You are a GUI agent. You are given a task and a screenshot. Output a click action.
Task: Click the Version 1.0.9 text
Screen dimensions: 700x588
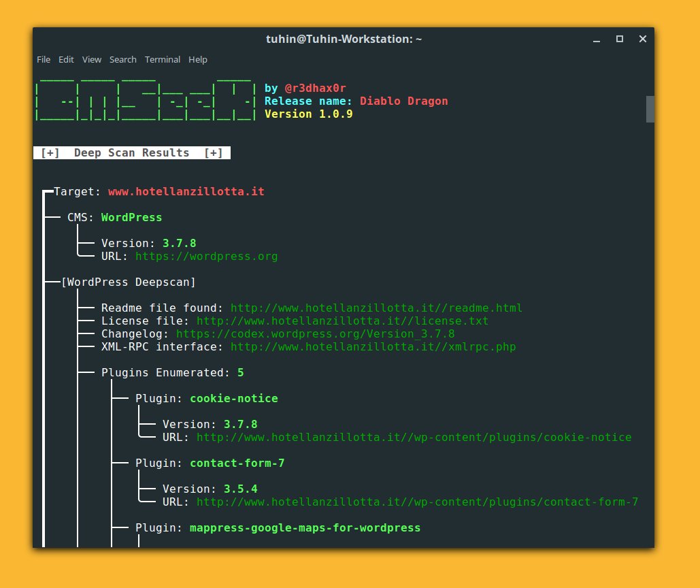point(308,114)
